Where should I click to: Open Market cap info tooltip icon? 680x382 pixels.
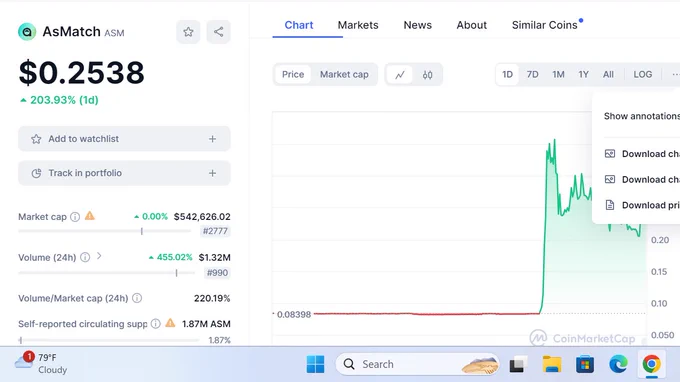tap(75, 217)
